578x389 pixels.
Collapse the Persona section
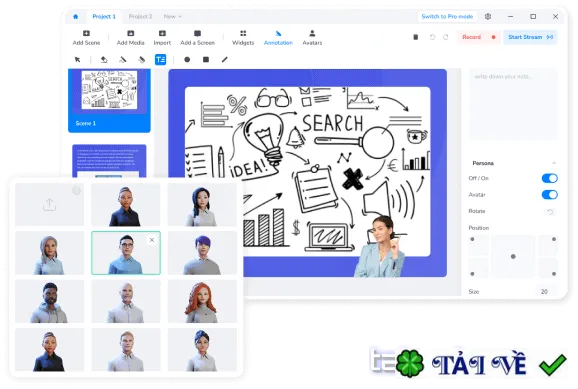click(x=554, y=163)
